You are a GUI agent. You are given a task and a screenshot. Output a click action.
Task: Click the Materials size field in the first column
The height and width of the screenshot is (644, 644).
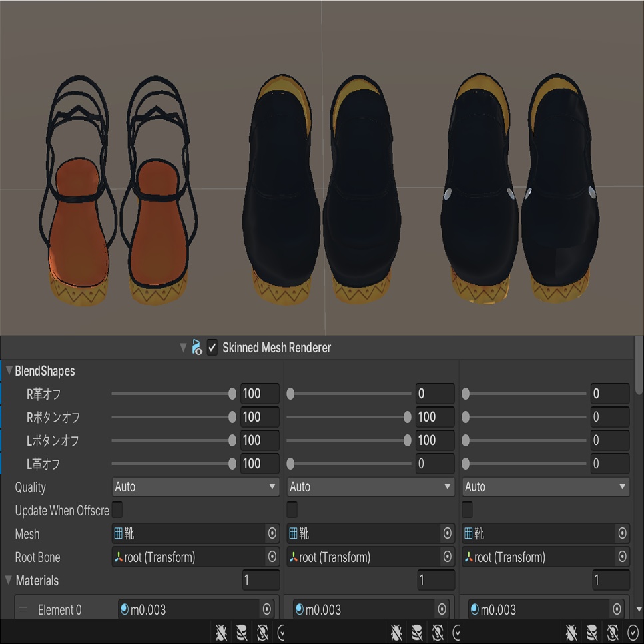261,580
